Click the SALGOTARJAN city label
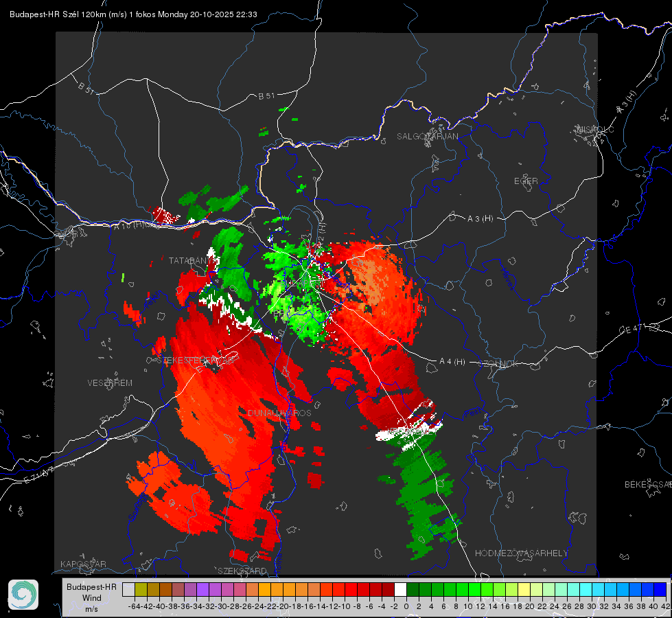The image size is (672, 618). 427,137
